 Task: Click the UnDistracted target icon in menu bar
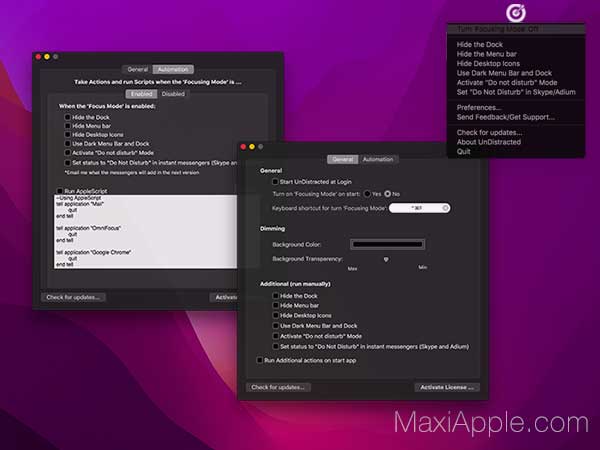[x=515, y=13]
